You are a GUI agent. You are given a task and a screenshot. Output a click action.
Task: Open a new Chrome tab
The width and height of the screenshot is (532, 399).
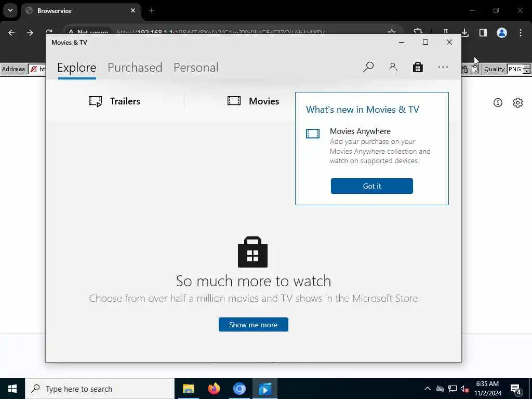[x=152, y=10]
